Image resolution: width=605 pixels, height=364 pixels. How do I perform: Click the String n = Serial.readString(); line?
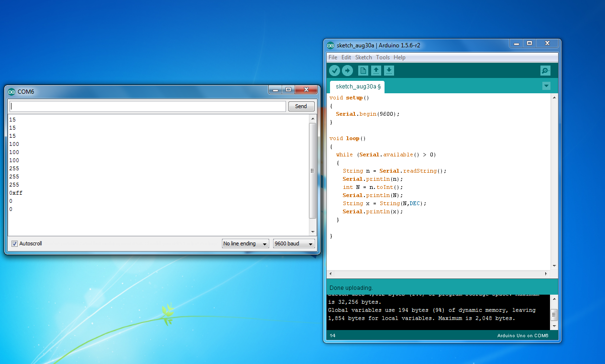point(394,171)
